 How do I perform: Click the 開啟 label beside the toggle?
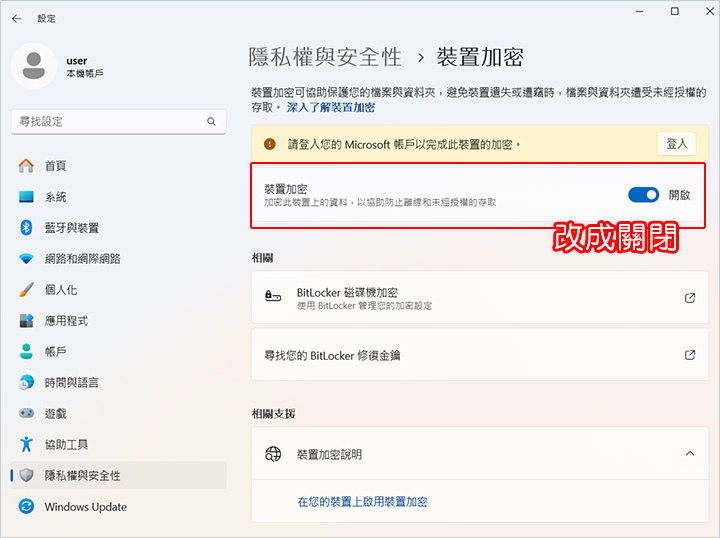coord(680,195)
